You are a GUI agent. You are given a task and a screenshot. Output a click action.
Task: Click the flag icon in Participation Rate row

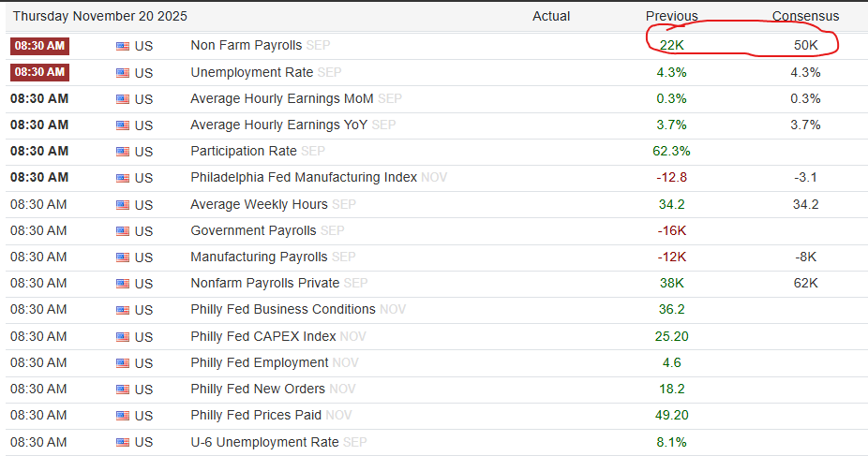point(123,152)
